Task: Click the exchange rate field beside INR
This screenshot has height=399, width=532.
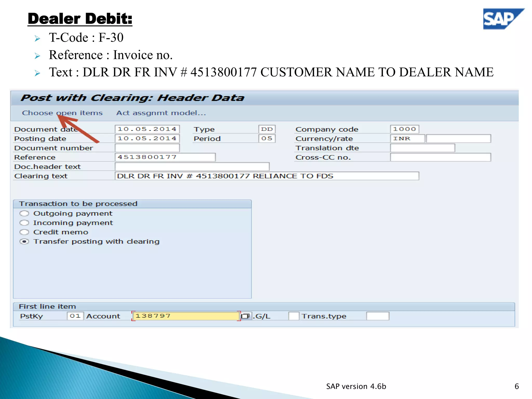Action: pos(458,138)
